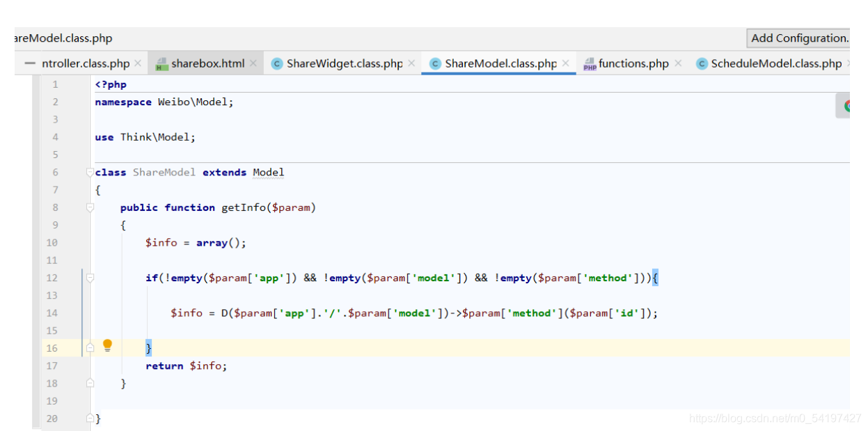Click the 'ShareModel' class name on line 6
Screen dimensions: 868x431
click(x=164, y=172)
